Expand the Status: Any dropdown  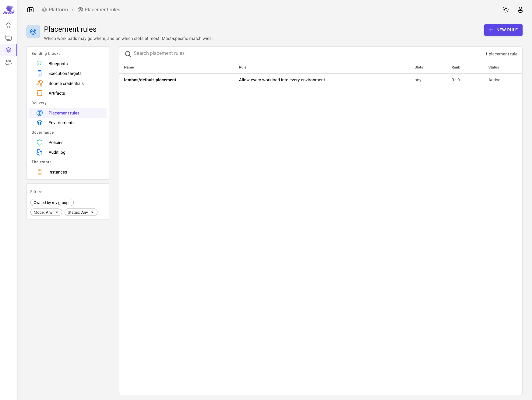click(x=81, y=212)
